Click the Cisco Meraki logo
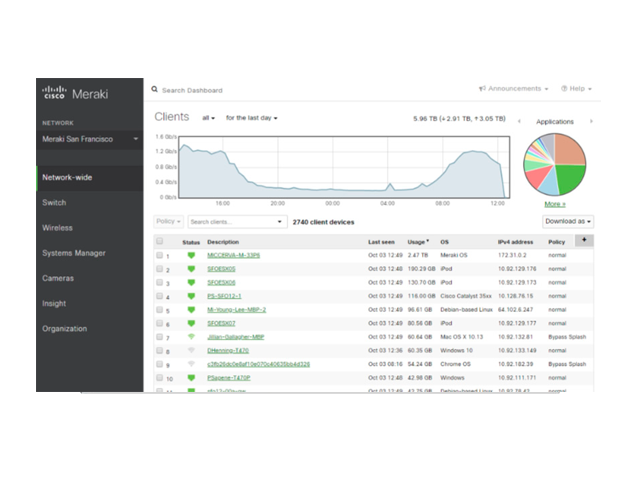 (75, 94)
